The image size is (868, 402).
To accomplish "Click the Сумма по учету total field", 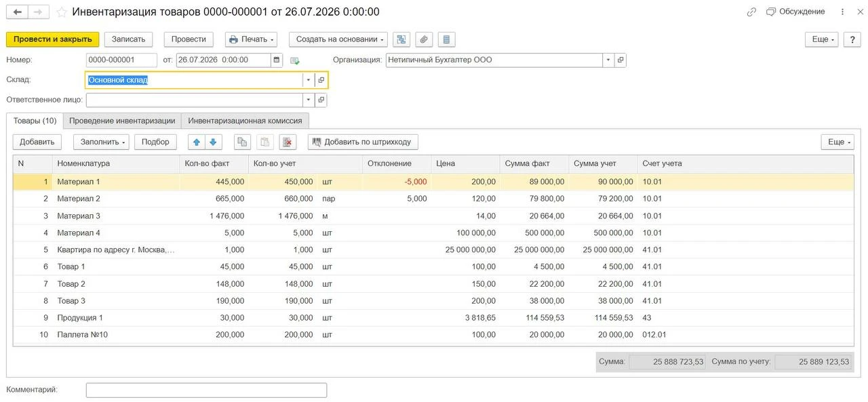I will point(813,361).
